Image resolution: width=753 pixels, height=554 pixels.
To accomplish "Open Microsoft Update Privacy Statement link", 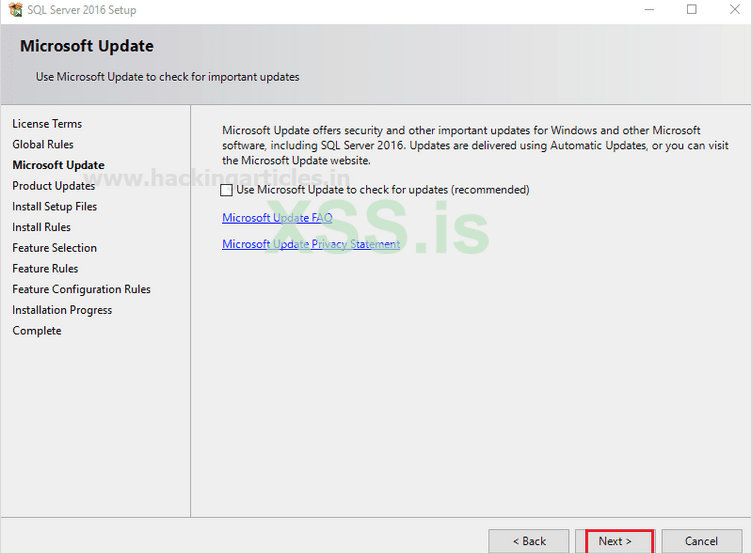I will (x=311, y=244).
